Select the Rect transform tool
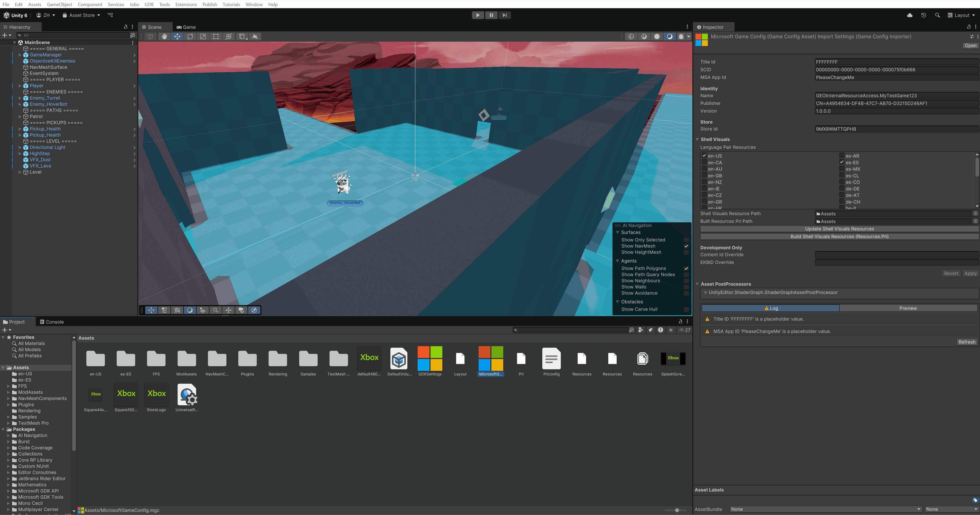 (x=216, y=36)
